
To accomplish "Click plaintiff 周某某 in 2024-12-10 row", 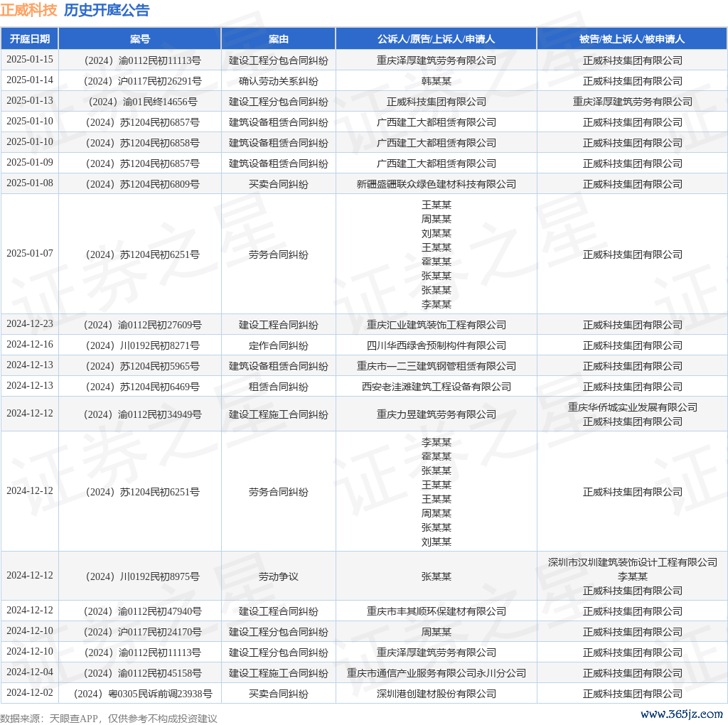I will pyautogui.click(x=437, y=632).
